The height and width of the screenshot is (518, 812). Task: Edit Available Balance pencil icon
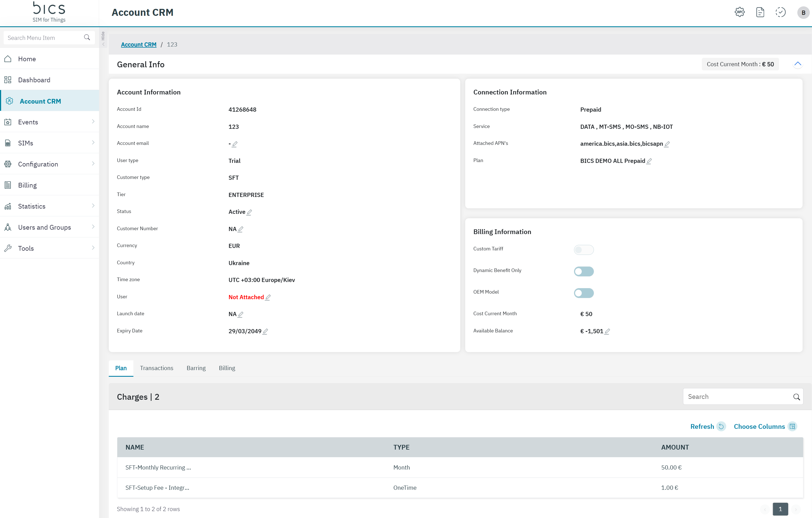(x=607, y=331)
